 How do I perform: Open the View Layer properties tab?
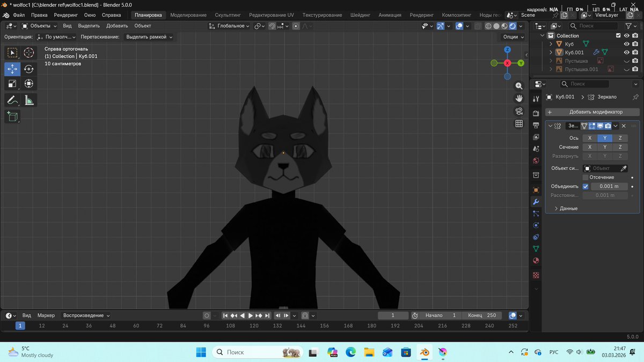click(536, 137)
